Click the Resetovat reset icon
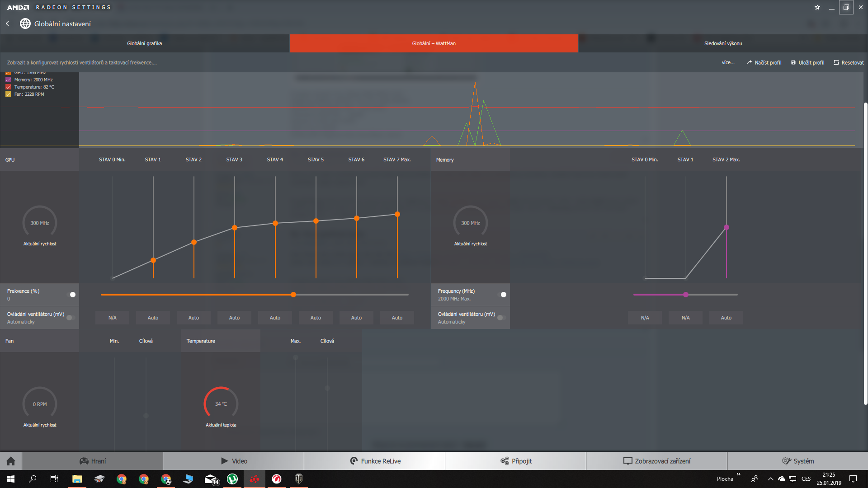This screenshot has height=488, width=868. click(836, 62)
